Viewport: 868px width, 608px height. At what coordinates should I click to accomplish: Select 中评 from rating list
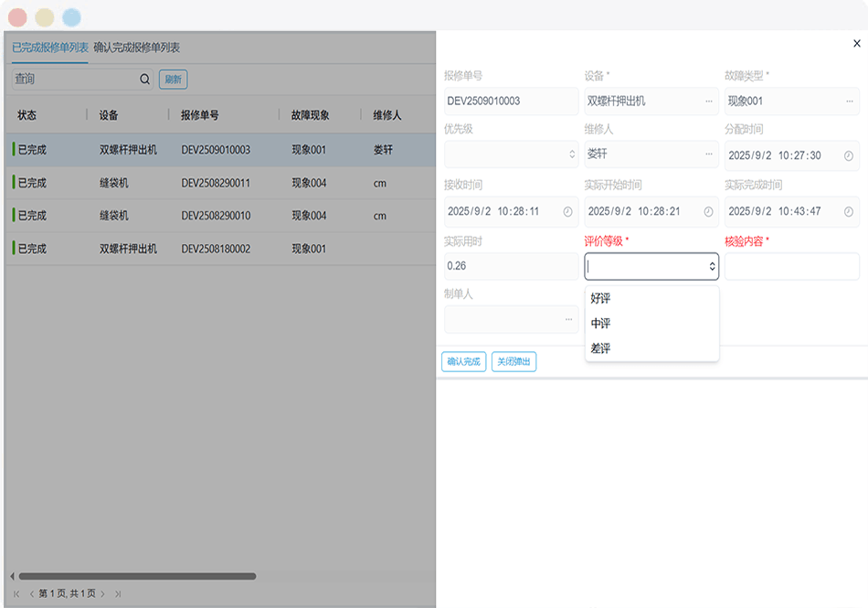click(x=651, y=324)
